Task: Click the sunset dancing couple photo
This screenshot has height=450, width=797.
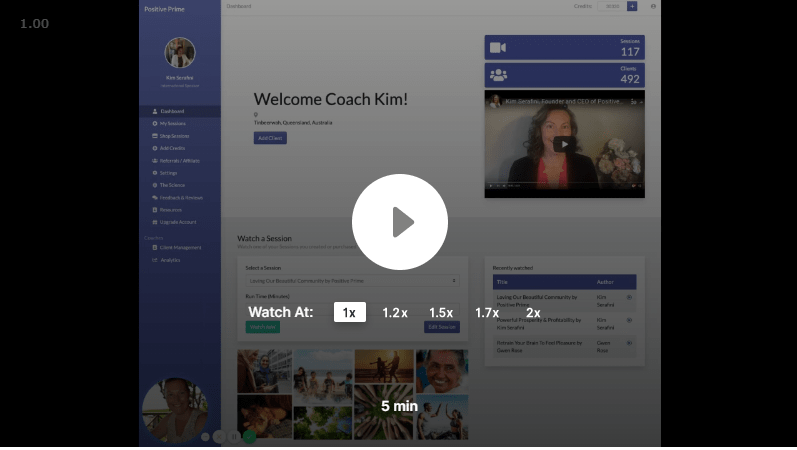Action: tap(384, 366)
